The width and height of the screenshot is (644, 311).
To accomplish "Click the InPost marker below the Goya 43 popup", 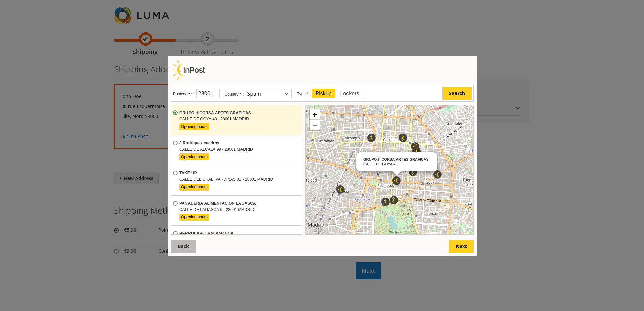I will [x=396, y=181].
